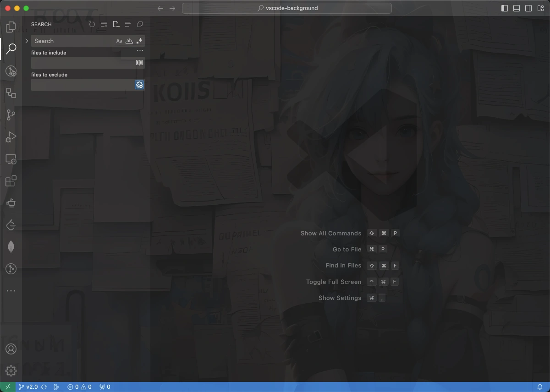Clear search results icon in Search header
550x392 pixels.
point(104,24)
